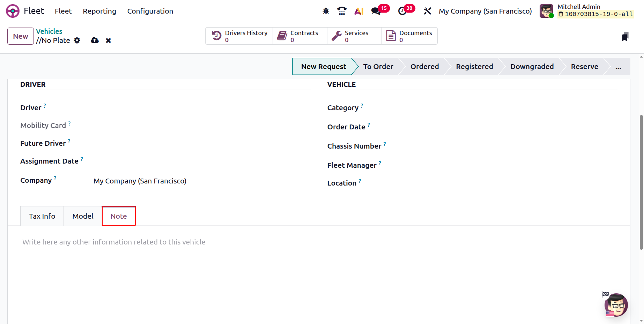Open the activities clock icon

[402, 11]
